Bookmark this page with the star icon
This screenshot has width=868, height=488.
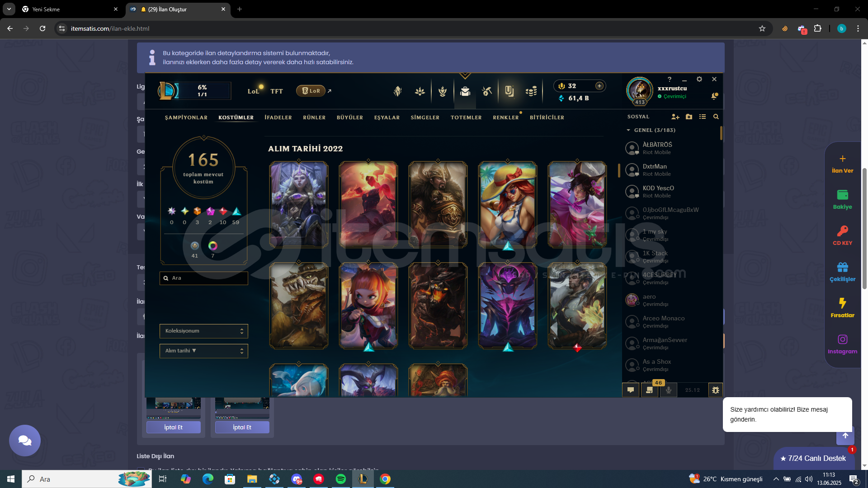coord(762,28)
